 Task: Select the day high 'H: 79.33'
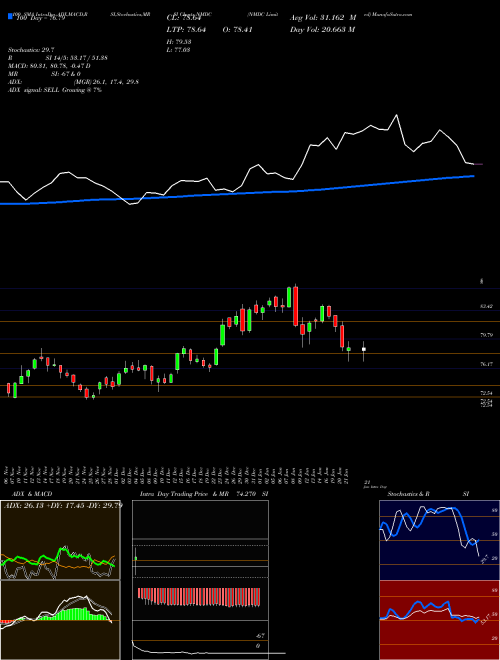pos(179,42)
